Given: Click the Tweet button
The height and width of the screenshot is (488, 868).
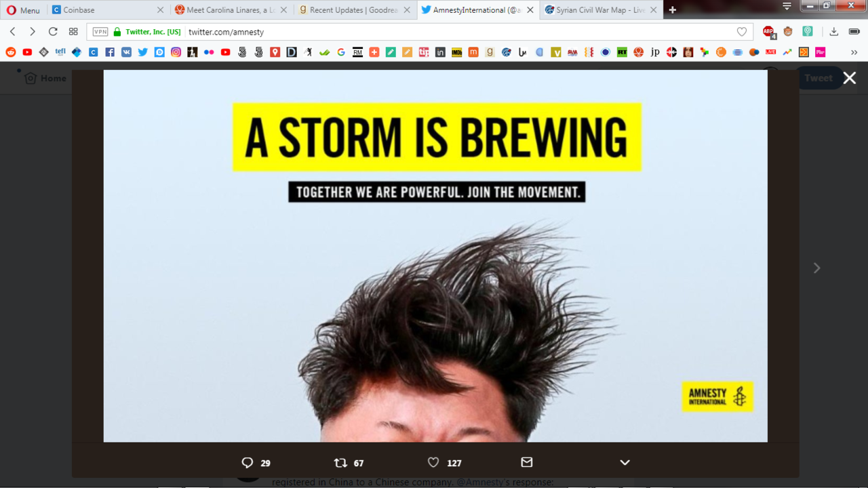Looking at the screenshot, I should click(x=818, y=78).
